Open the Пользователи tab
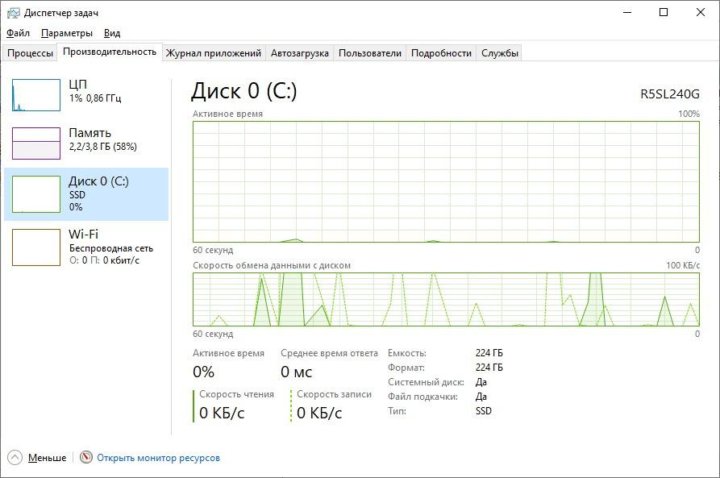This screenshot has height=478, width=720. [370, 53]
